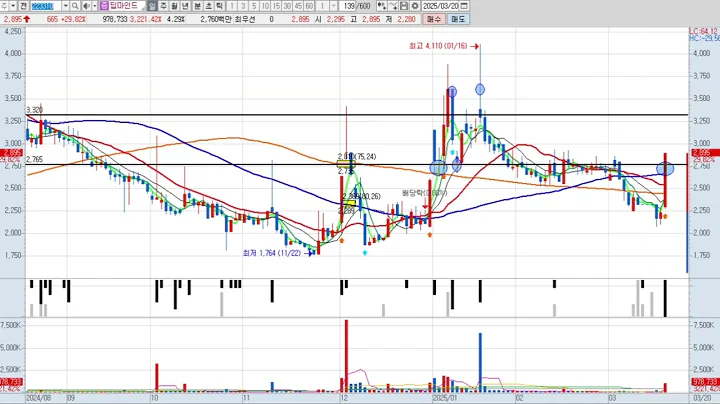Switch chart to 틱 tick period

pos(219,6)
